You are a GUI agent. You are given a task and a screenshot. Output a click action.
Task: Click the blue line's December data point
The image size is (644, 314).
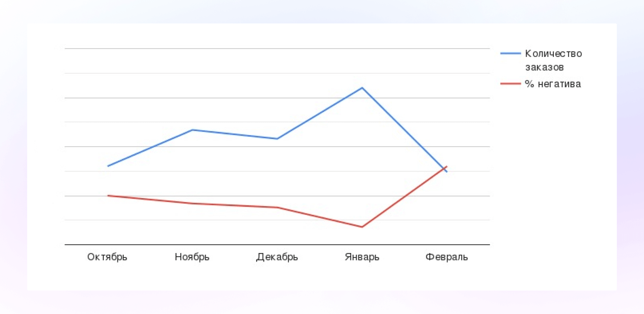[x=277, y=139]
